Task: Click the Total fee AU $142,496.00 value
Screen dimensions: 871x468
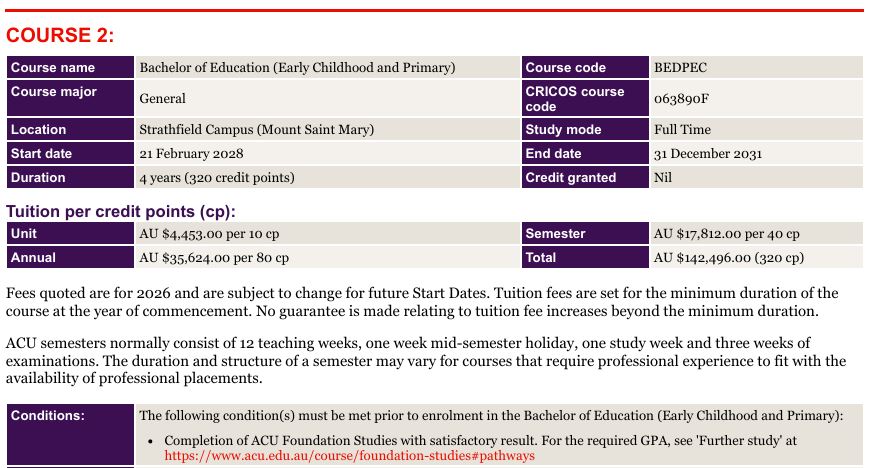Action: (729, 258)
